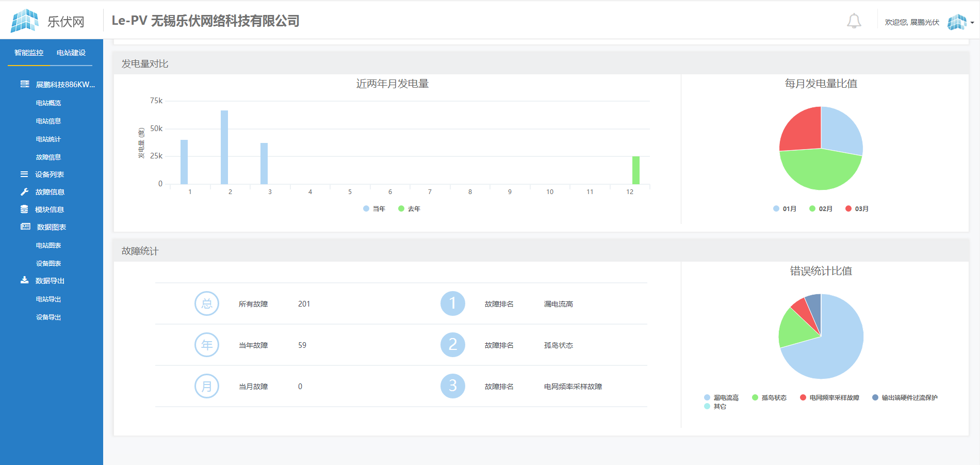
Task: Open the 电站概览 sidebar link
Action: [48, 103]
